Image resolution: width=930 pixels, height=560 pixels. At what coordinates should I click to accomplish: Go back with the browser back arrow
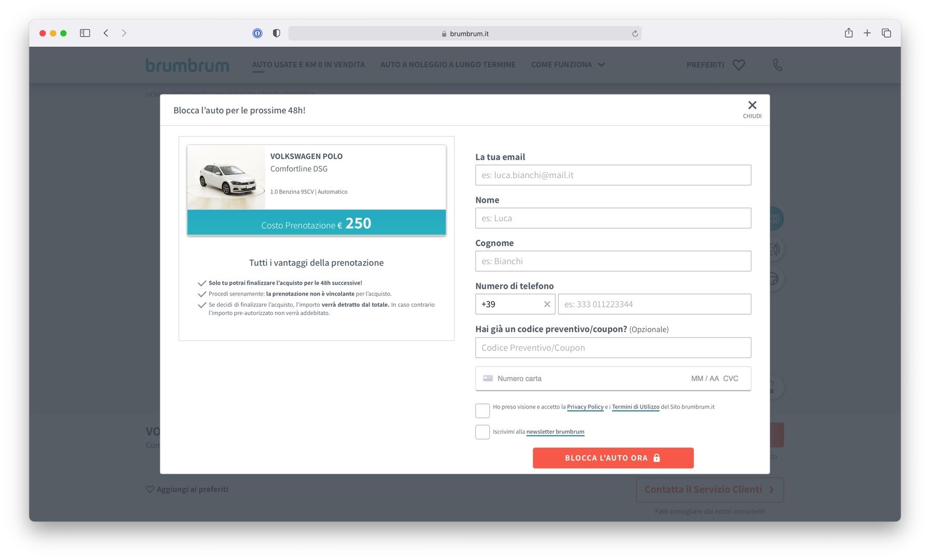(x=106, y=33)
